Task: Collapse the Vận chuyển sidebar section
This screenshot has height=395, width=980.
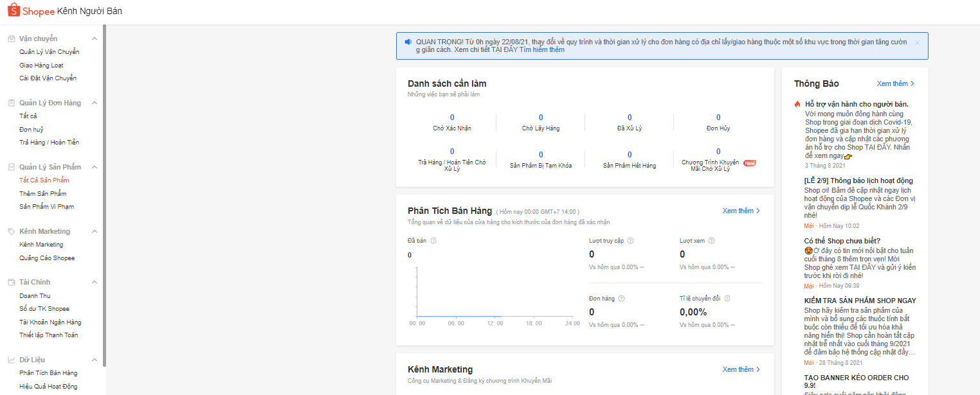Action: tap(95, 39)
